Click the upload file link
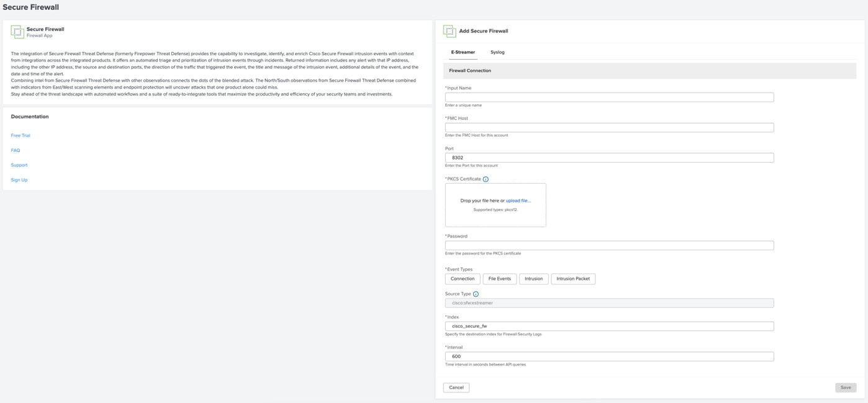Viewport: 868px width, 403px height. coord(518,201)
